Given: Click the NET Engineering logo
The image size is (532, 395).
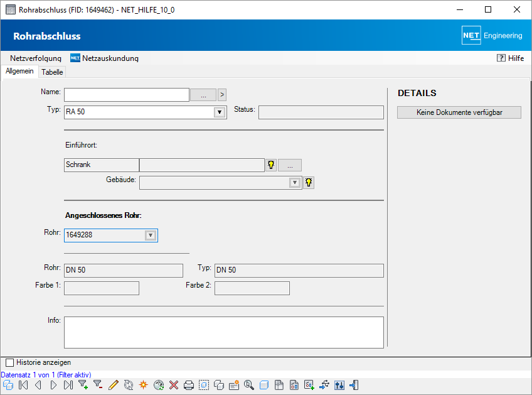Looking at the screenshot, I should (x=492, y=35).
